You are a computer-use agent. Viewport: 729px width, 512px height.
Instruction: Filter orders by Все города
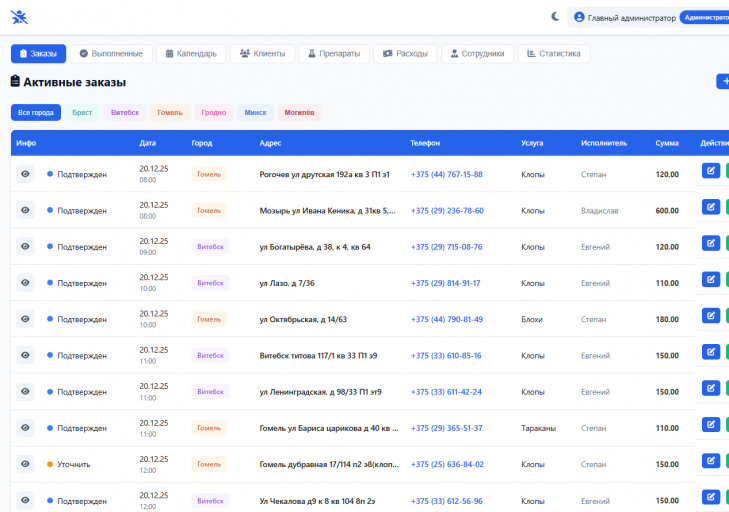(36, 113)
